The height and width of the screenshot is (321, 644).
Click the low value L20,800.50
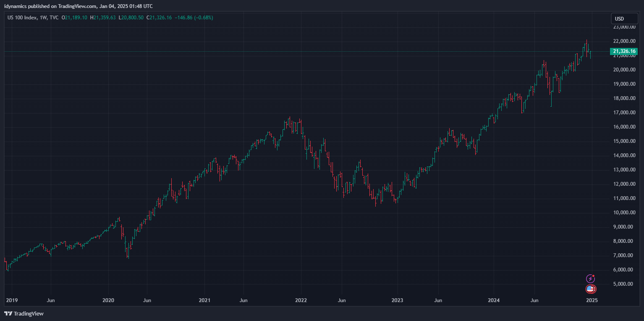coord(131,18)
